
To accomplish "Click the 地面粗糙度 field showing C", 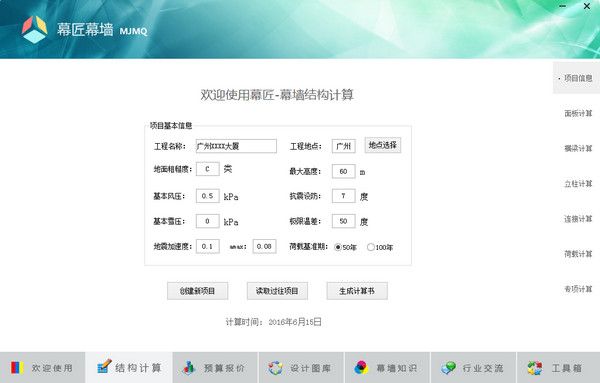I will tap(207, 169).
